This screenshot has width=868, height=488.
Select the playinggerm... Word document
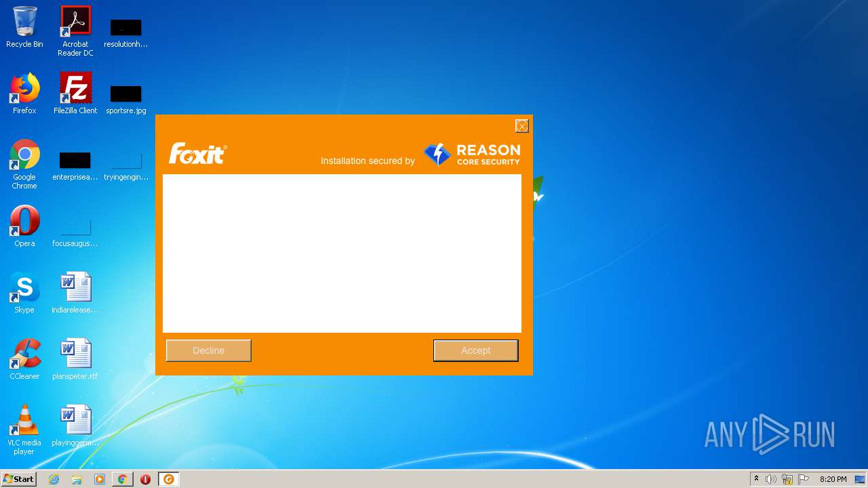click(75, 426)
